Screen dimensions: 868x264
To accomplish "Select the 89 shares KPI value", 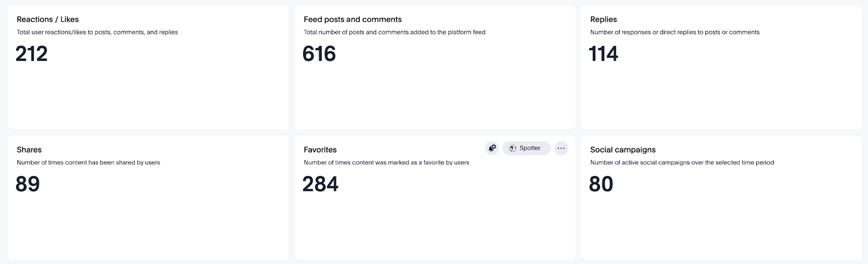I will [28, 184].
